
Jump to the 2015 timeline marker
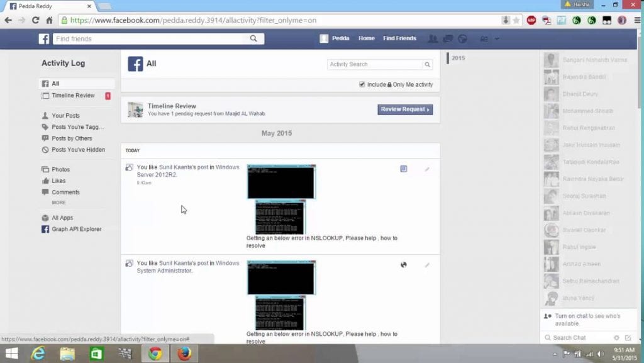[x=458, y=58]
